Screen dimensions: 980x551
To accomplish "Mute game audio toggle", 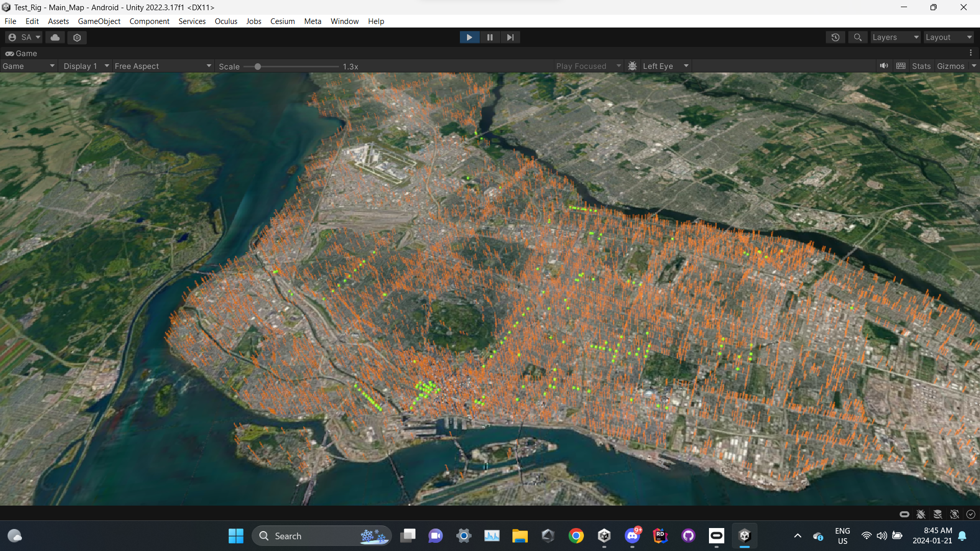I will point(884,66).
